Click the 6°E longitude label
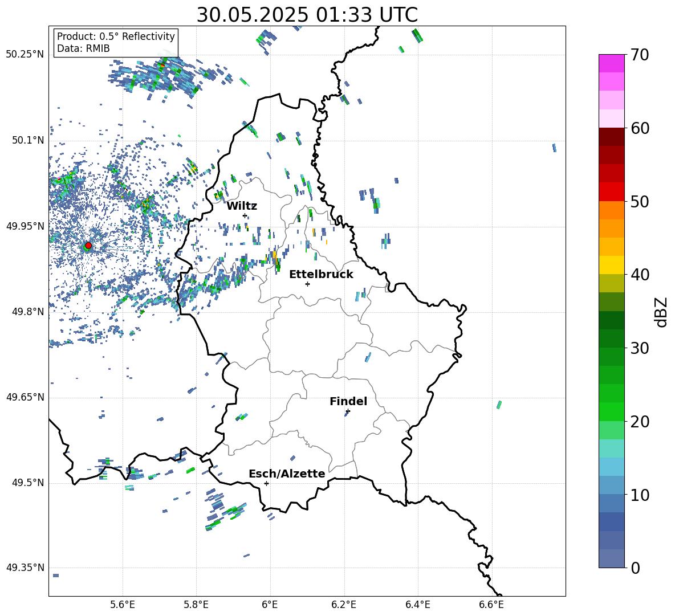This screenshot has width=675, height=616. point(270,605)
